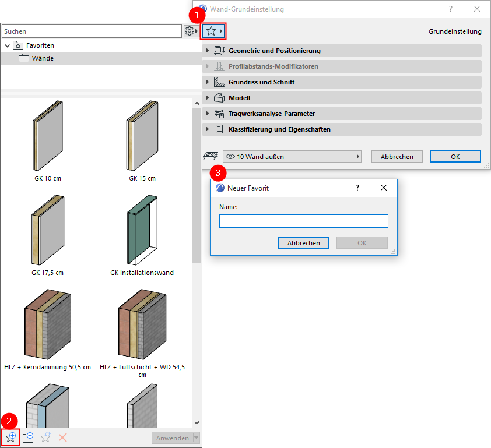
Task: Open the Favorites star dropdown in Wand-Grundeinstellung
Action: pos(213,30)
